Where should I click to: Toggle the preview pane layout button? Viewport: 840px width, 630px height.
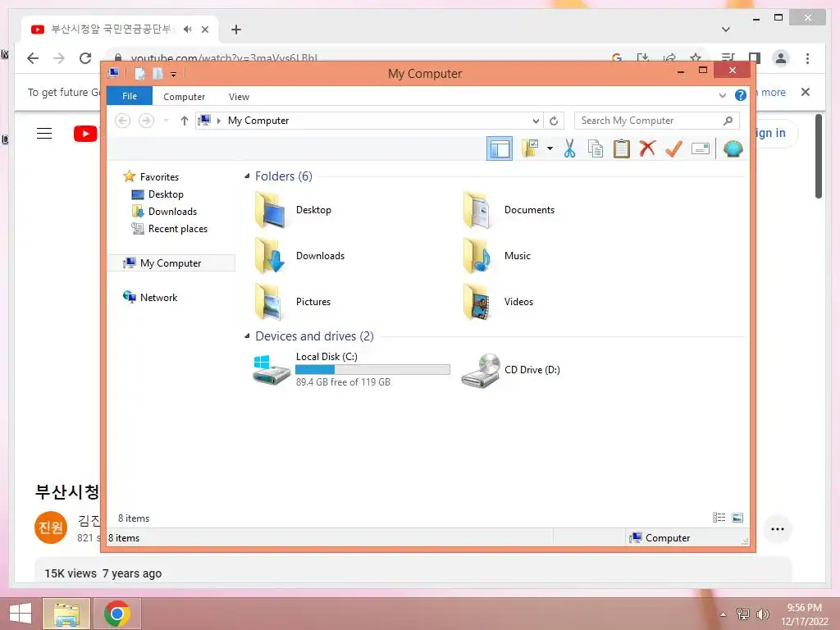pyautogui.click(x=500, y=148)
